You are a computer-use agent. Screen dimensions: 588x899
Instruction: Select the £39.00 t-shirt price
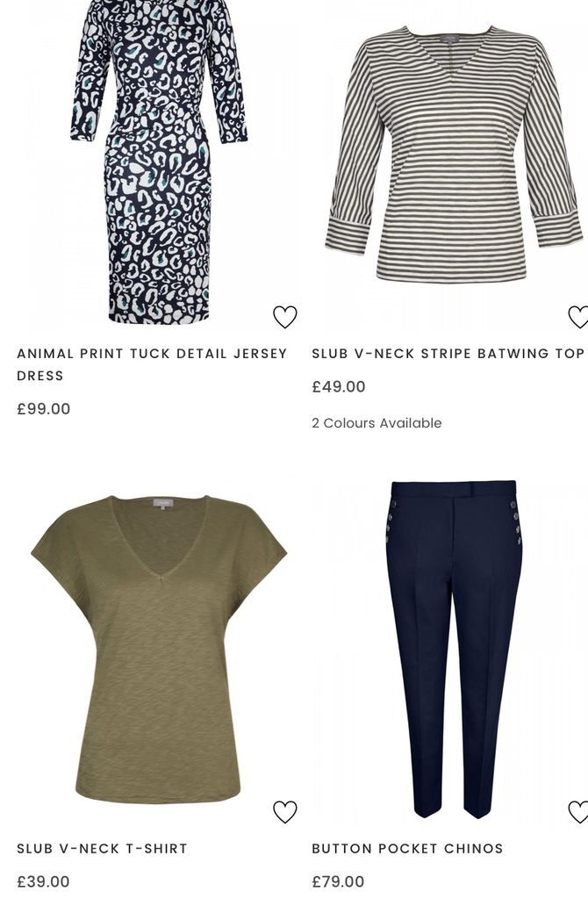pos(44,881)
